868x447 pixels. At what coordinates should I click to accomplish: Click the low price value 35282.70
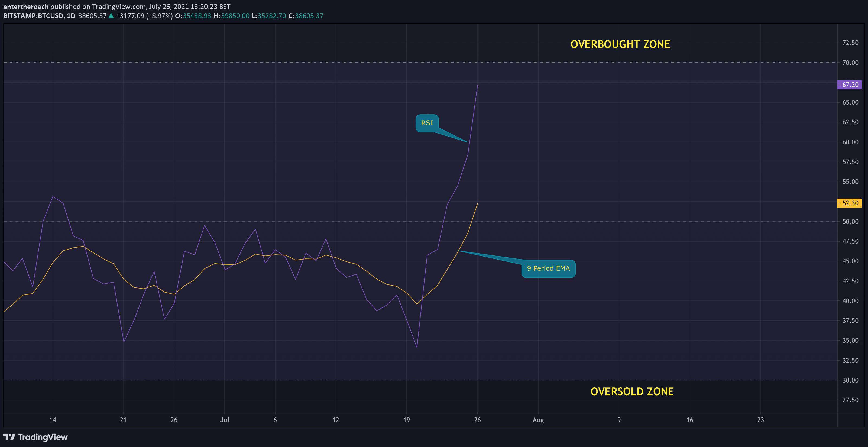271,16
